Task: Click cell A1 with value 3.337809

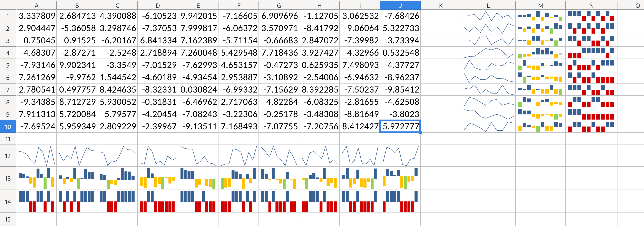Action: 37,16
